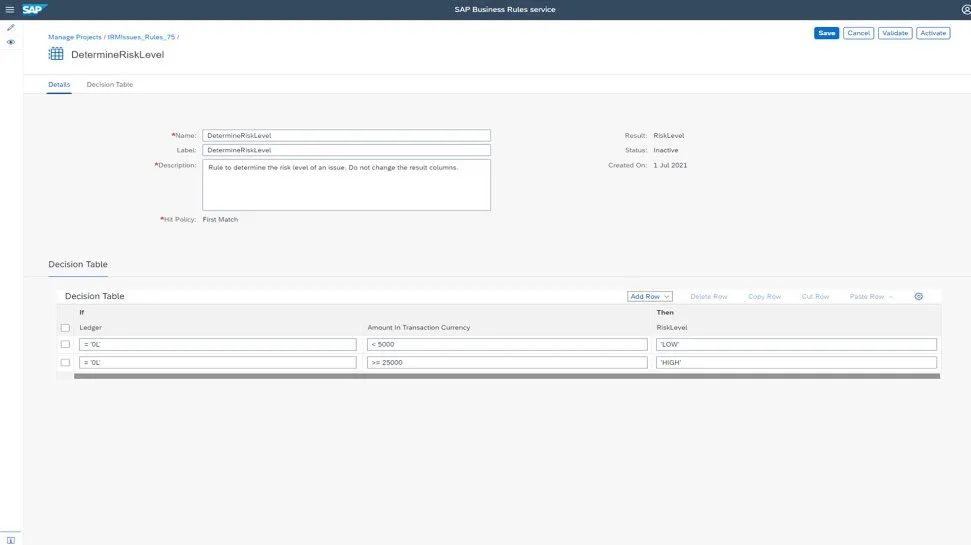Open the user profile icon
This screenshot has width=971, height=545.
(x=964, y=9)
